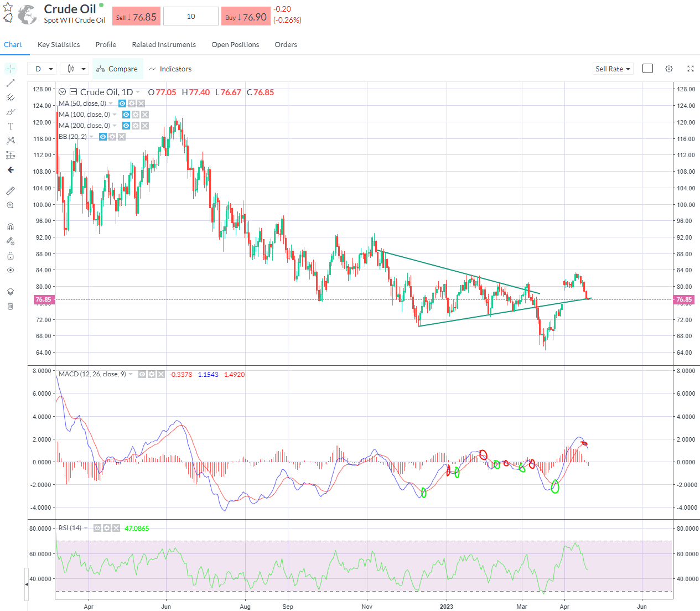Open RSI (14) settings gear
Image resolution: width=700 pixels, height=611 pixels.
click(107, 528)
